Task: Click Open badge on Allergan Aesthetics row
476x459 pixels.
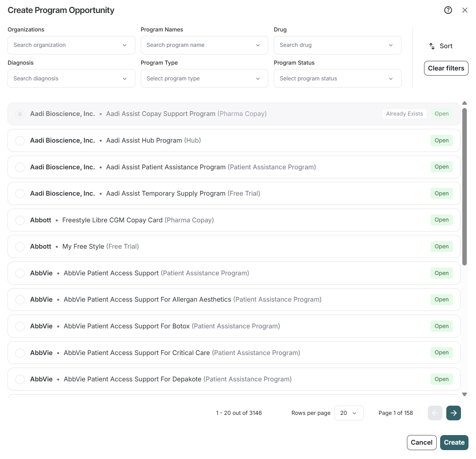Action: (x=441, y=300)
